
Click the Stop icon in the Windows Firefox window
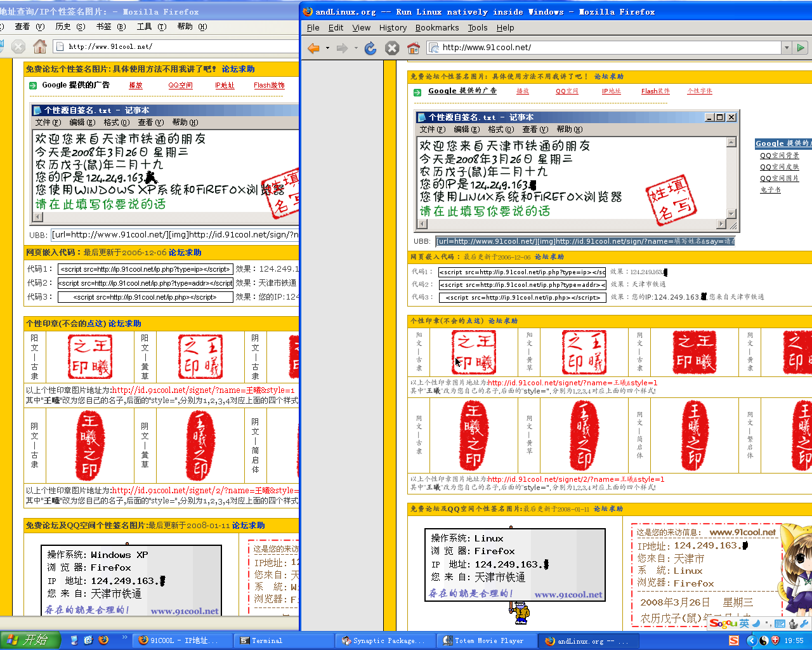point(18,46)
